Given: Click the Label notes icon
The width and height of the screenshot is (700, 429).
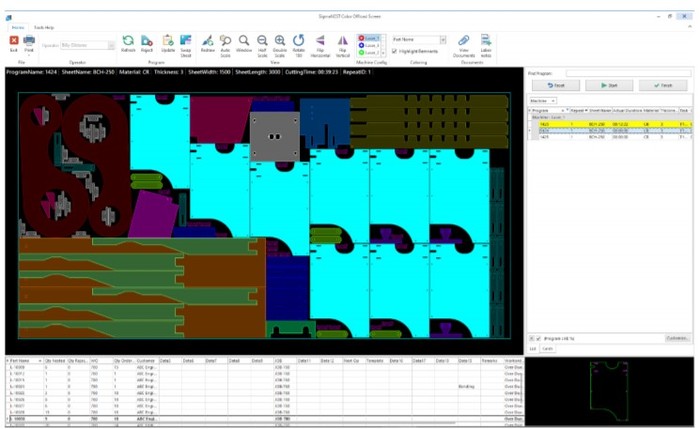Looking at the screenshot, I should (486, 40).
